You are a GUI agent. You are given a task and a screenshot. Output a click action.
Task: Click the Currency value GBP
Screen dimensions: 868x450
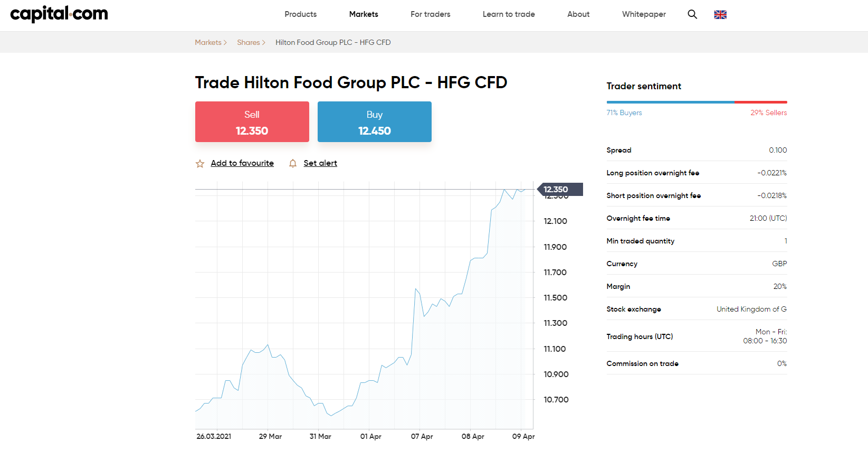pyautogui.click(x=779, y=264)
